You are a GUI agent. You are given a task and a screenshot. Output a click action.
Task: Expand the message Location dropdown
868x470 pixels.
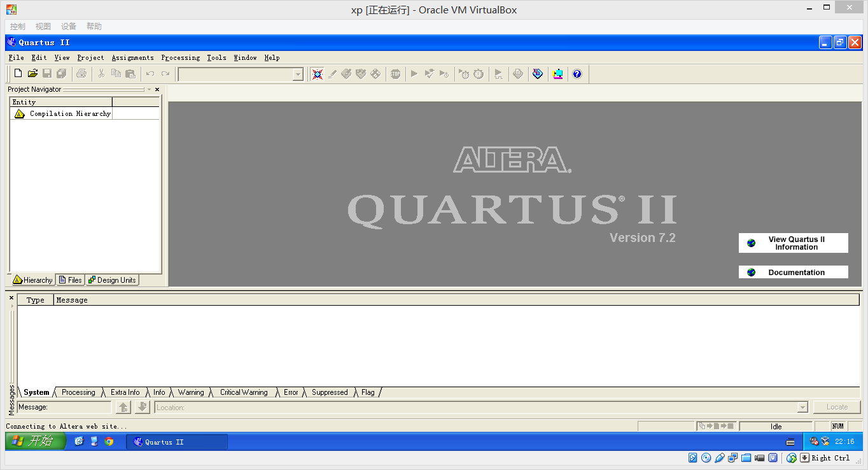tap(802, 408)
